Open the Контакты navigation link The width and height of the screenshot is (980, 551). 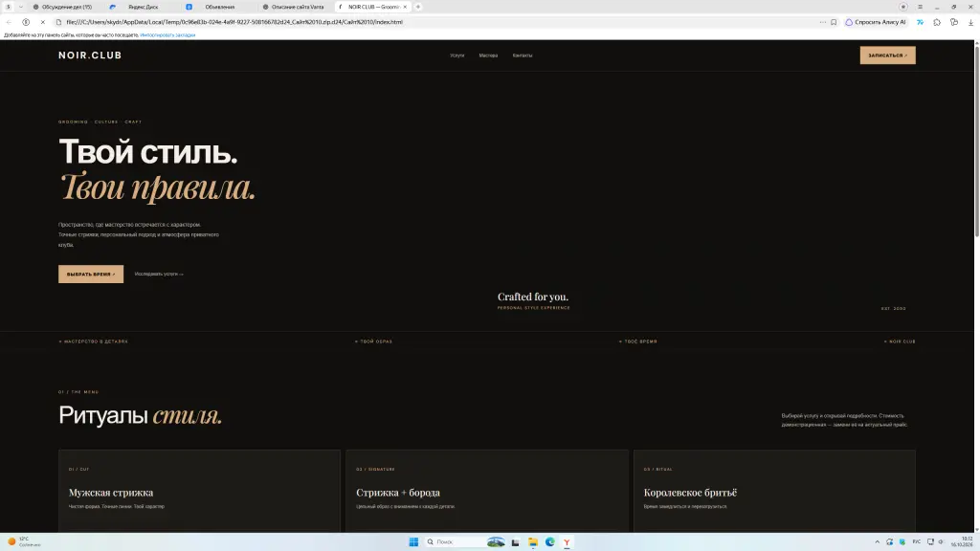point(523,55)
